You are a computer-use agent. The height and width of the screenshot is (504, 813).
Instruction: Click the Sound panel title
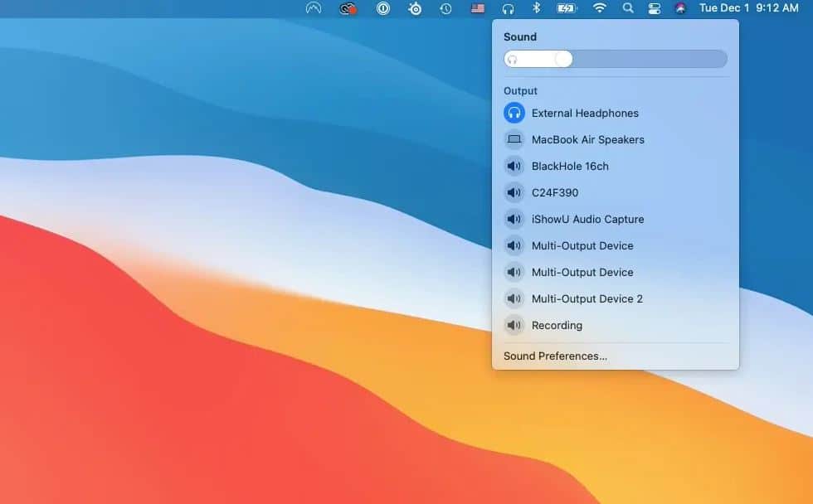(x=520, y=36)
